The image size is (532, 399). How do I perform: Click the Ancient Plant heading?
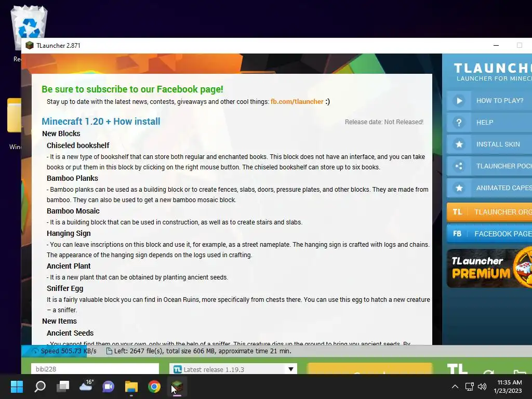(x=69, y=266)
